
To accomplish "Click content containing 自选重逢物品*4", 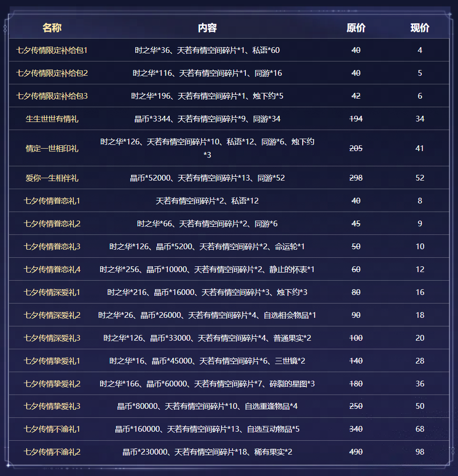I will pos(207,406).
